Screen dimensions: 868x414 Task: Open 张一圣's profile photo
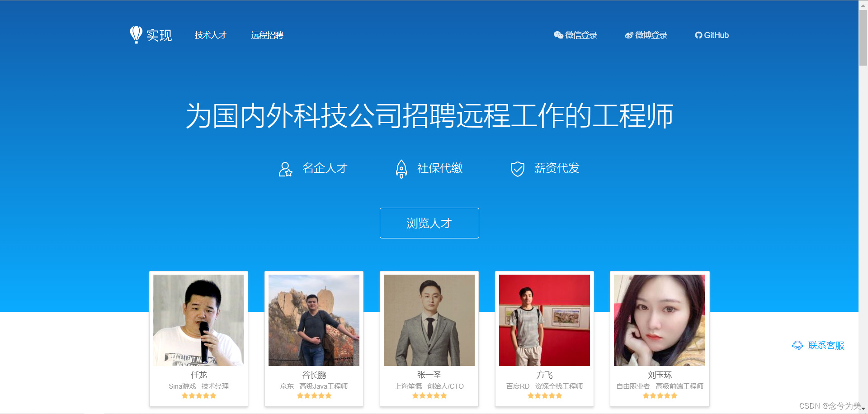click(429, 320)
